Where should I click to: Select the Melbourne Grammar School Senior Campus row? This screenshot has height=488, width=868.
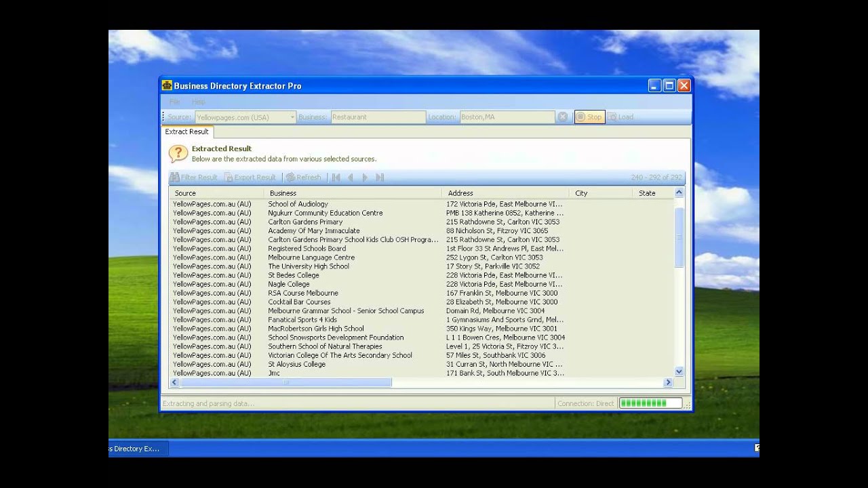[x=421, y=310]
